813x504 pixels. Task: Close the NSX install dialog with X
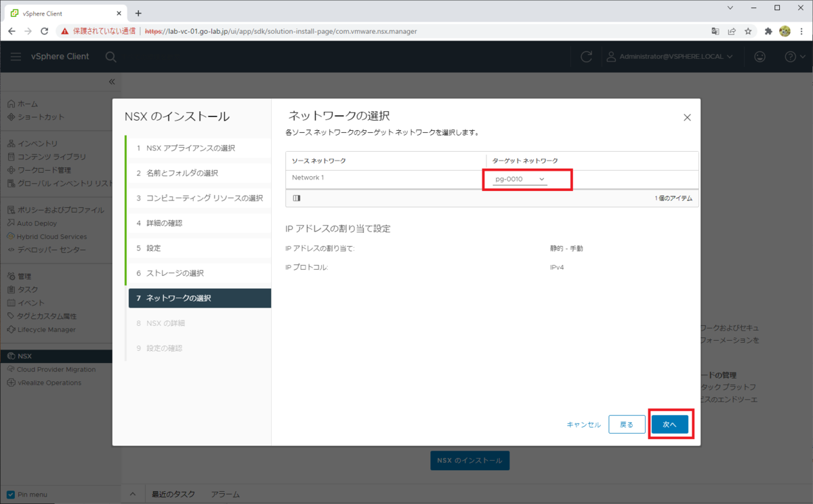coord(687,117)
